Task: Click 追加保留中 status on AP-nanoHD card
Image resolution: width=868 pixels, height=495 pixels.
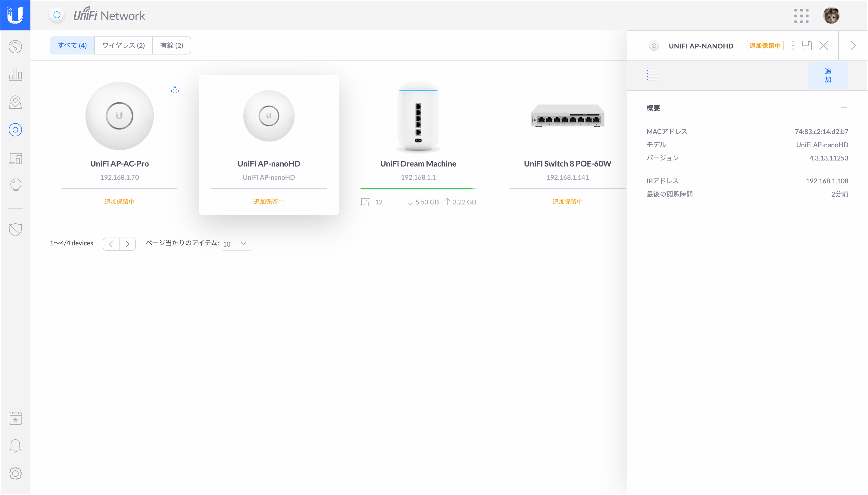Action: click(x=269, y=202)
